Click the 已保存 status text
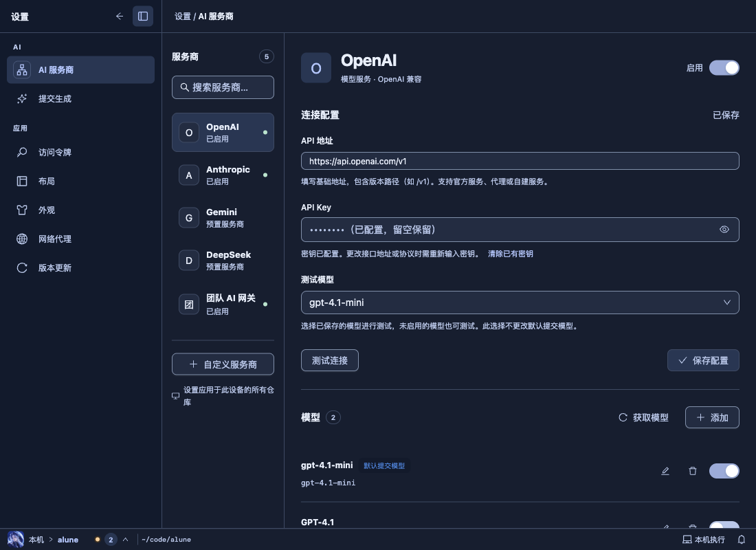Viewport: 756px width, 550px height. [x=726, y=115]
